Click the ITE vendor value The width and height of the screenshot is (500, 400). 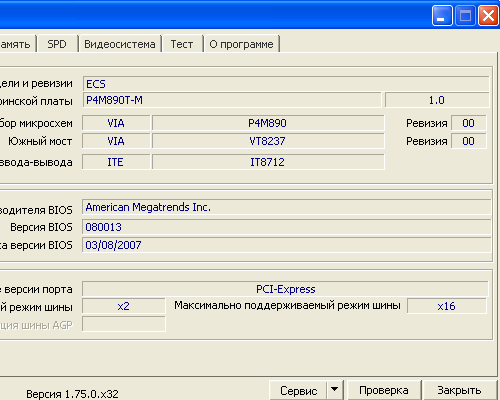(x=116, y=162)
